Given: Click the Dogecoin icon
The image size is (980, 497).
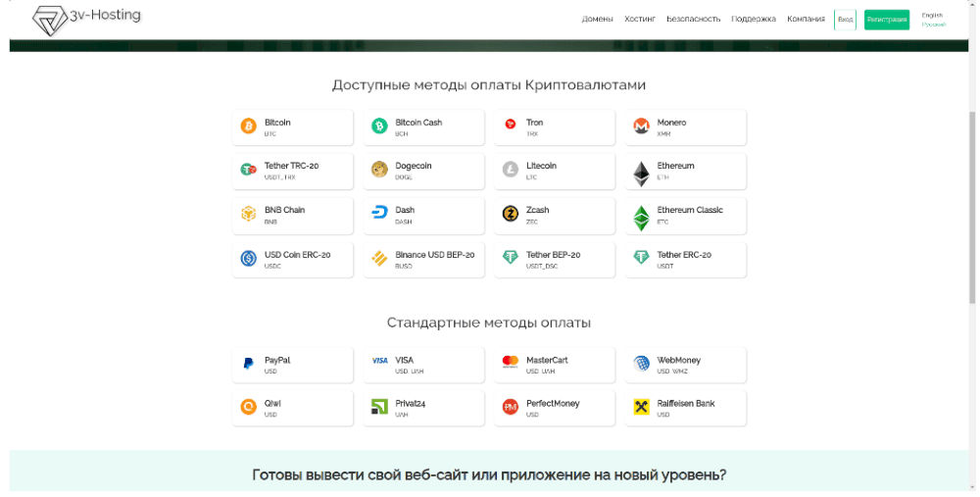Looking at the screenshot, I should [x=379, y=170].
